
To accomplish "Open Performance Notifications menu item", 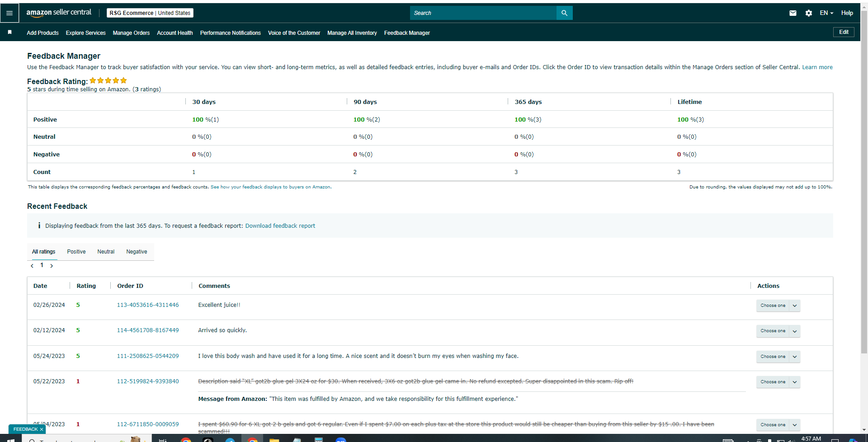I will (x=231, y=33).
